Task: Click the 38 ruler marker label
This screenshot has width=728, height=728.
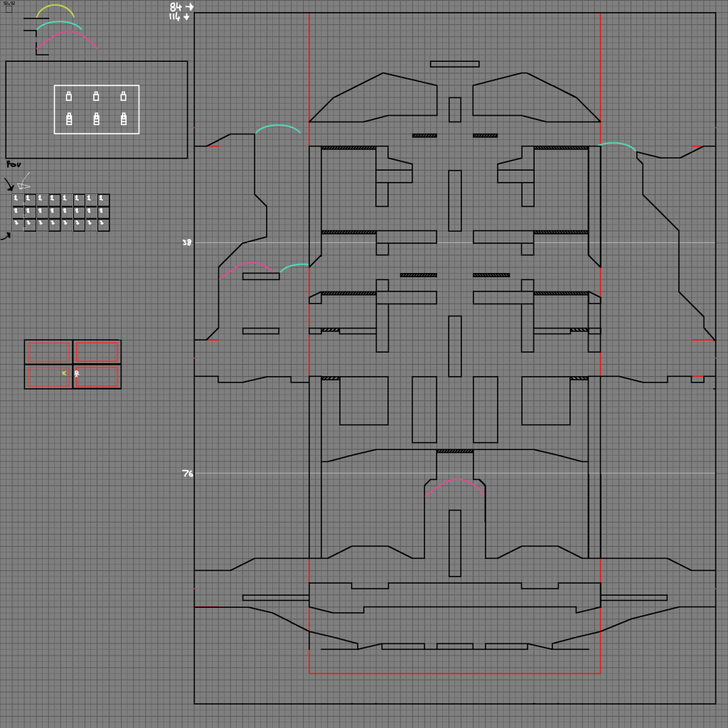Action: tap(186, 242)
